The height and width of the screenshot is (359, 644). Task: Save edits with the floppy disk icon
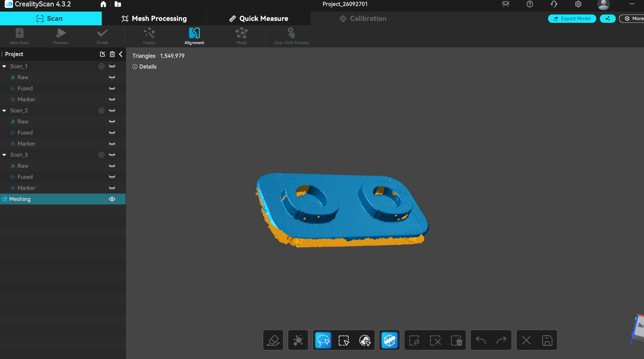[547, 340]
